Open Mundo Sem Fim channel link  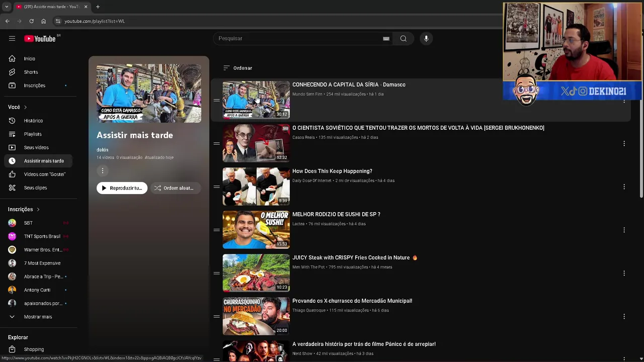[307, 94]
